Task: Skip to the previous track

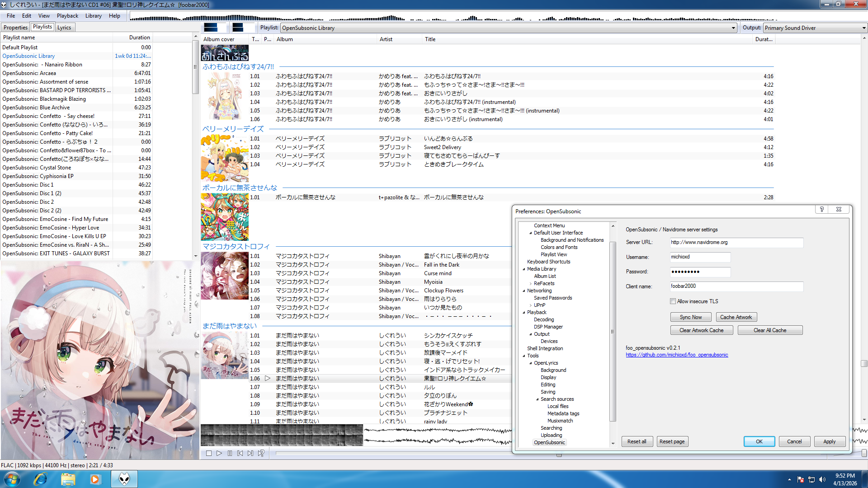Action: [240, 453]
